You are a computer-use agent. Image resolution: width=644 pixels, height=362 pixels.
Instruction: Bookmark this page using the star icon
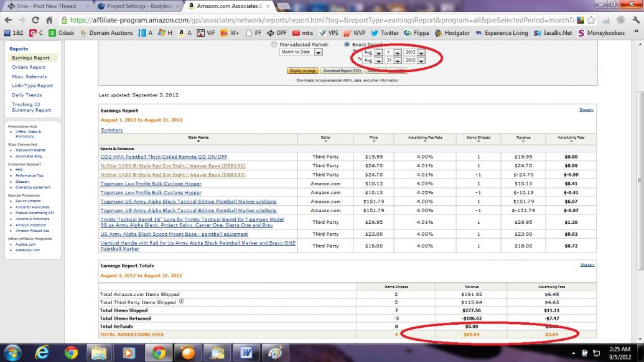pos(591,20)
